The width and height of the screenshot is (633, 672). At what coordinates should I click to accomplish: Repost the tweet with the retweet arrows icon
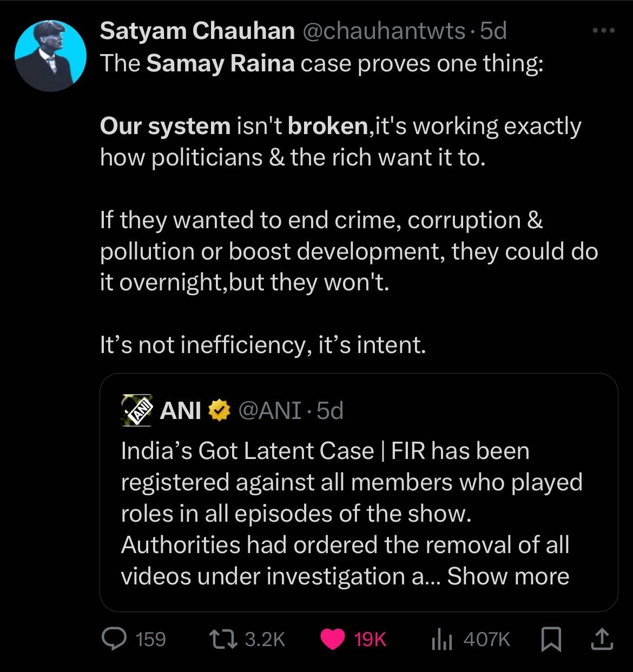point(224,640)
